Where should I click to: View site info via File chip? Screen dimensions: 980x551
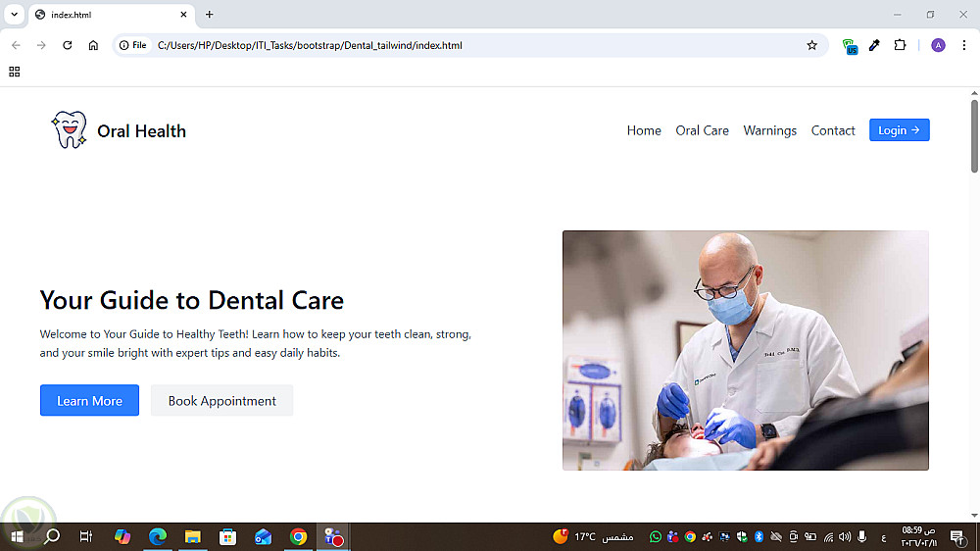point(133,45)
